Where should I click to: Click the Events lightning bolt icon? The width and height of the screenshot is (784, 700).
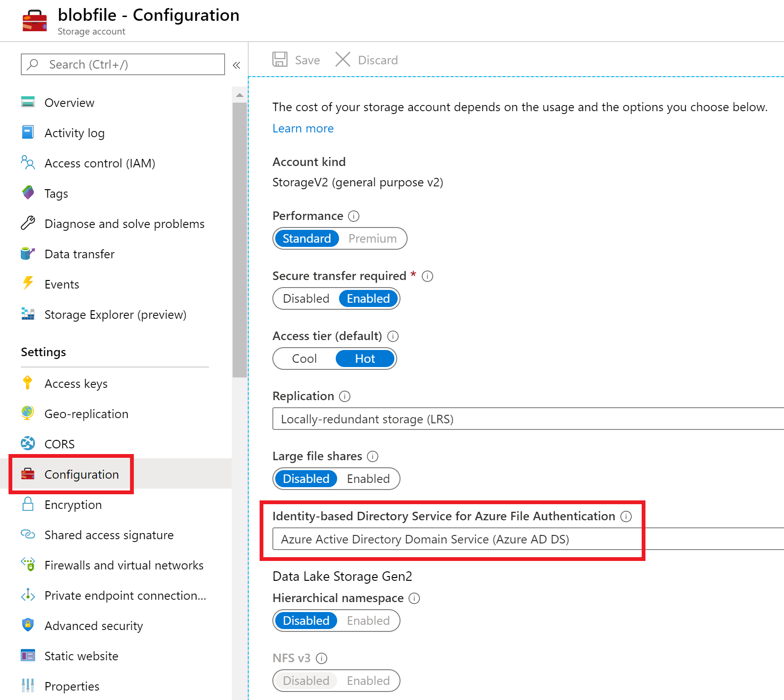[28, 283]
